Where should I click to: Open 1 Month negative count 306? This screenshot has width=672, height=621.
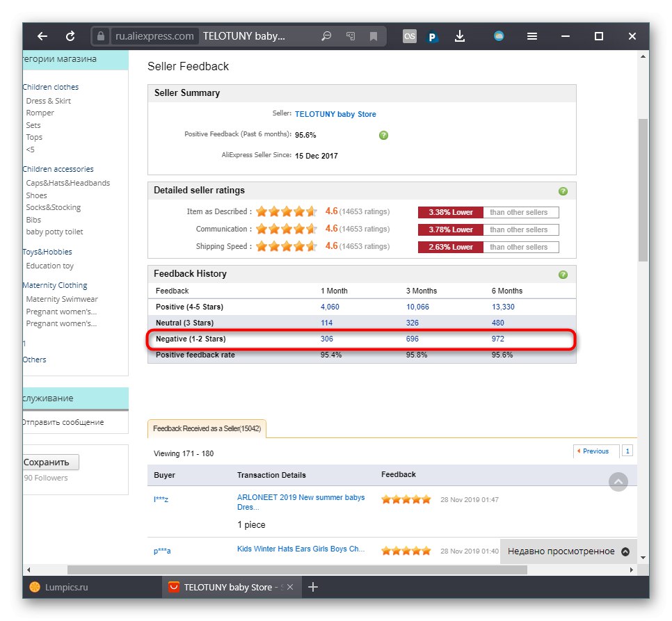[326, 339]
